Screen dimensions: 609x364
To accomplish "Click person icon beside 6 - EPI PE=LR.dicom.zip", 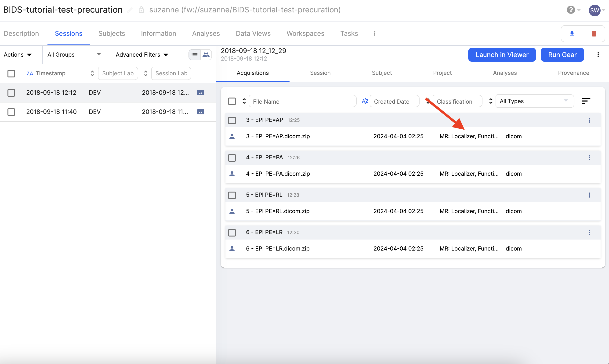I will point(232,249).
